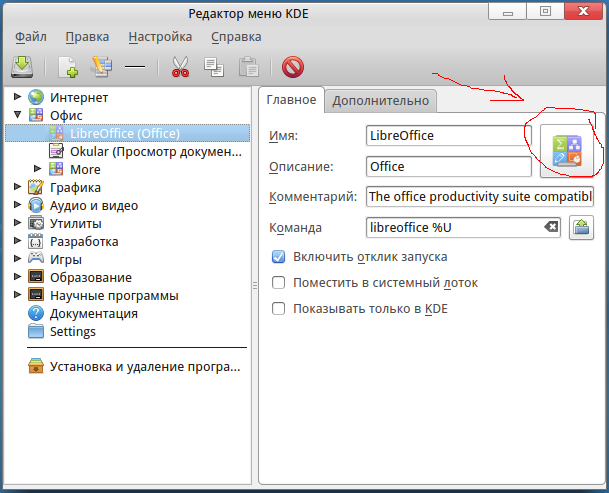The height and width of the screenshot is (493, 609).
Task: Expand the More submenu under Офис
Action: pyautogui.click(x=38, y=169)
